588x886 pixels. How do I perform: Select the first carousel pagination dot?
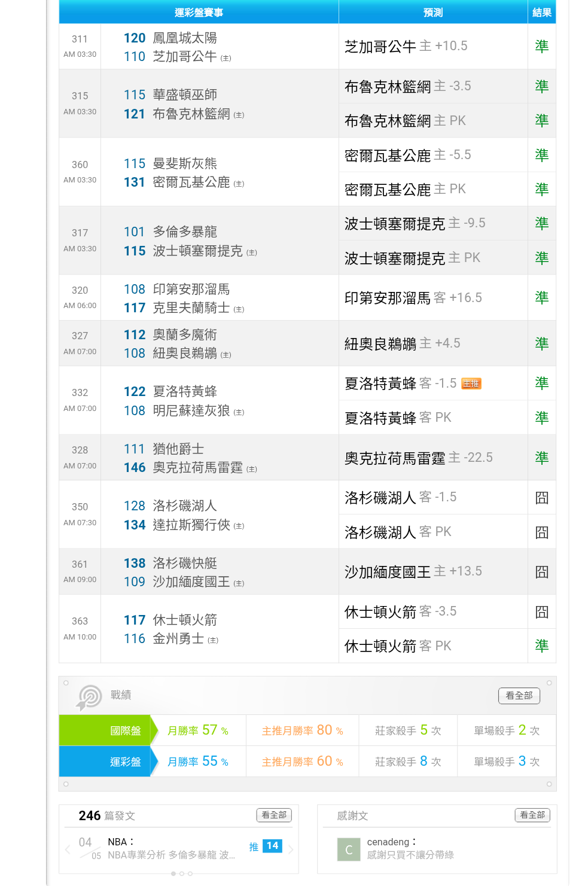pos(173,873)
